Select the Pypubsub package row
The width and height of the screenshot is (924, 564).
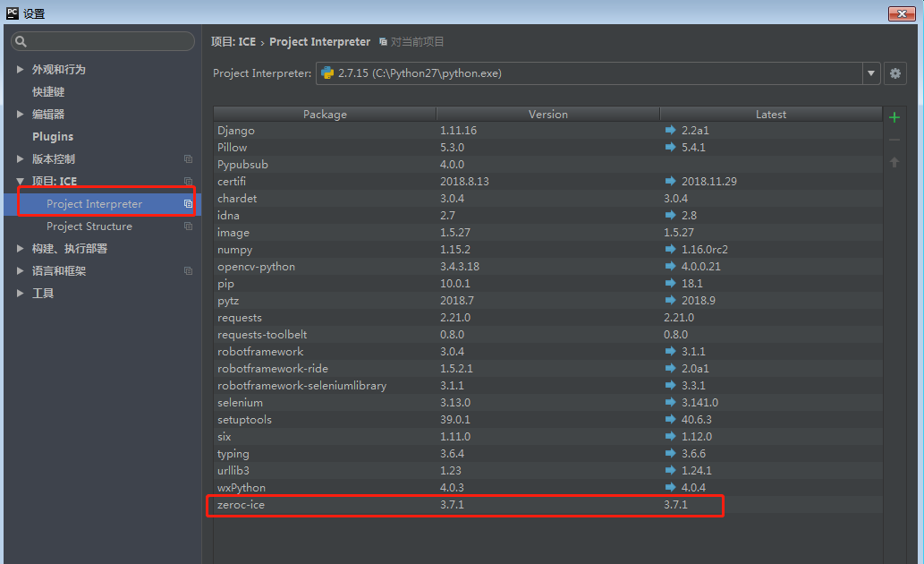[548, 165]
